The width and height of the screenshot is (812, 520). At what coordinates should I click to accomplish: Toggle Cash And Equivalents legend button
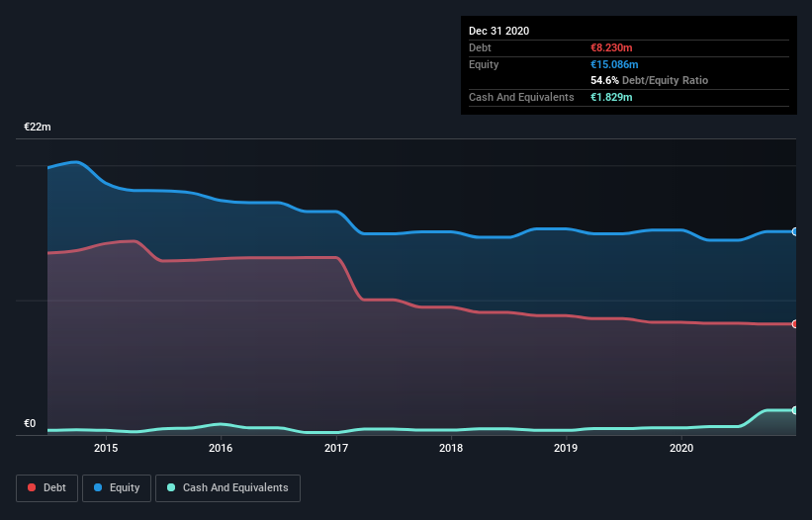pos(227,488)
